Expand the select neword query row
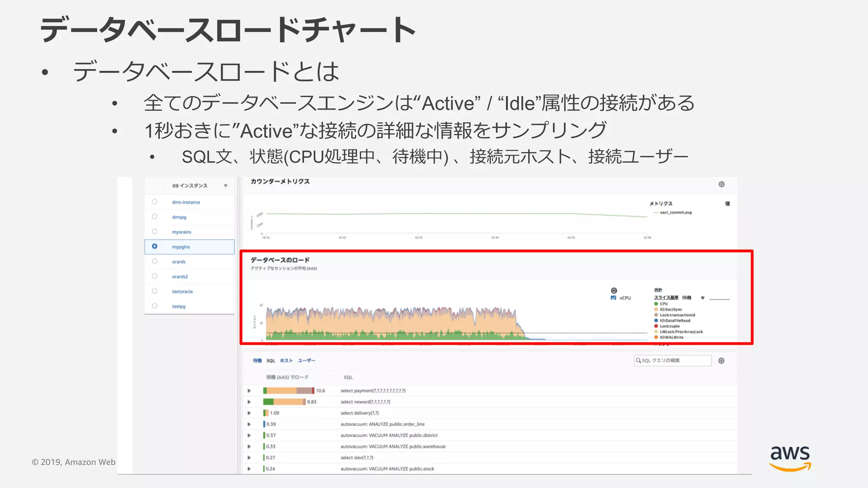 coord(249,402)
